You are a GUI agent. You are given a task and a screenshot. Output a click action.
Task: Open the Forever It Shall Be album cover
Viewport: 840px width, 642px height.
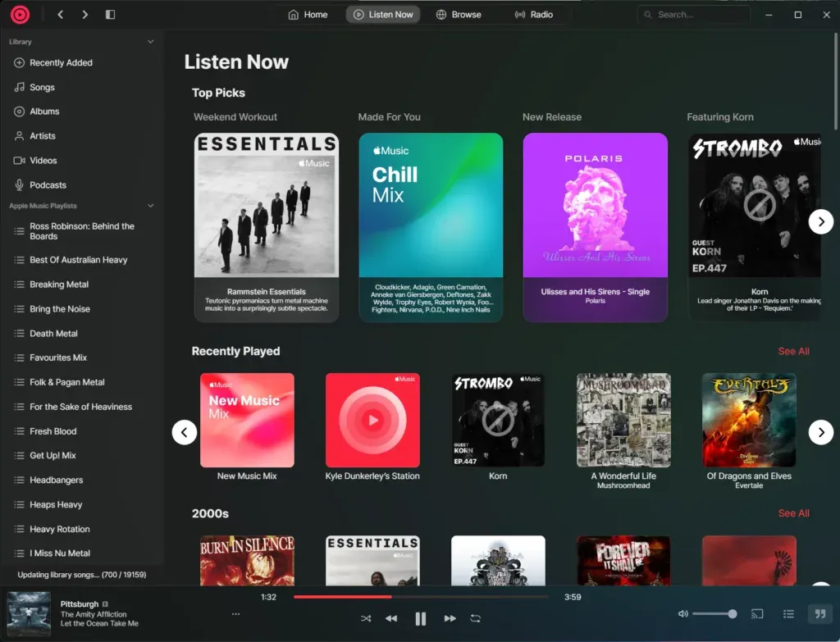click(x=623, y=561)
